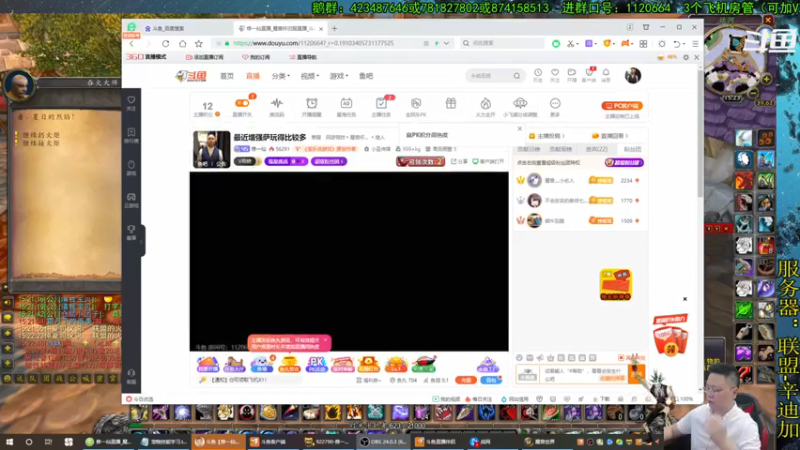
Task: Open the 首页 home nav item
Action: 227,76
